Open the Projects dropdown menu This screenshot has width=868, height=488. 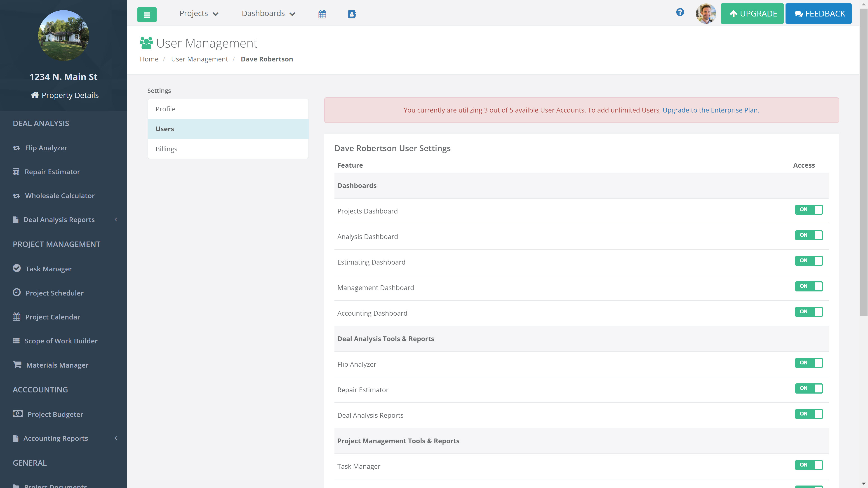(199, 14)
